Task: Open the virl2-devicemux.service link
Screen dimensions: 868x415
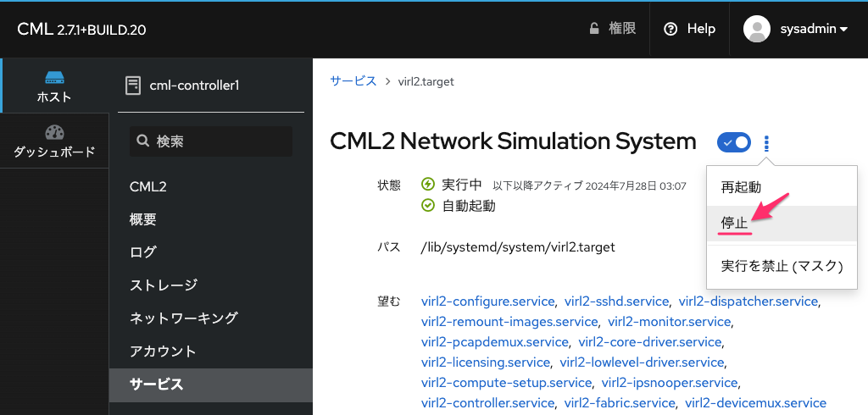Action: [x=755, y=403]
